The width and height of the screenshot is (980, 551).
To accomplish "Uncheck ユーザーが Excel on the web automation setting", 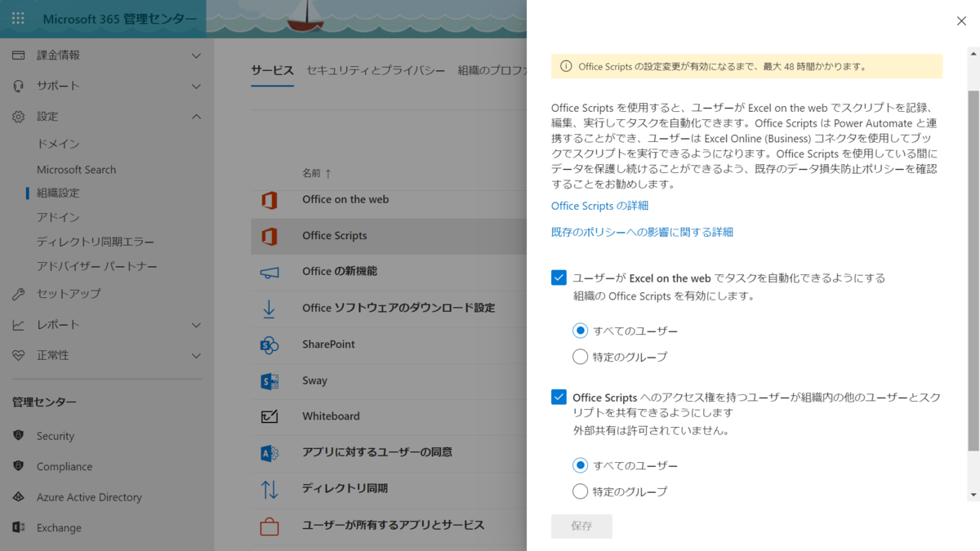I will 559,278.
